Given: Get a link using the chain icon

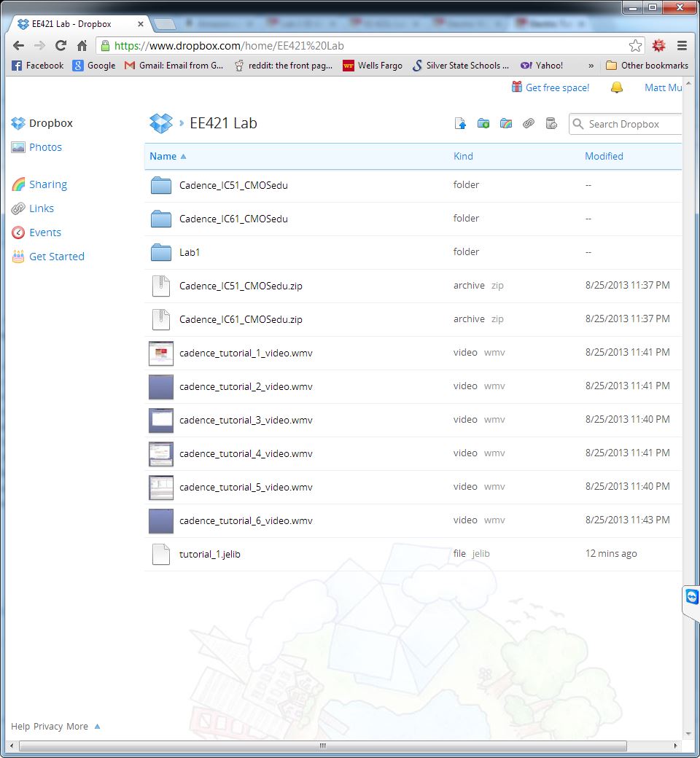Looking at the screenshot, I should pyautogui.click(x=529, y=123).
